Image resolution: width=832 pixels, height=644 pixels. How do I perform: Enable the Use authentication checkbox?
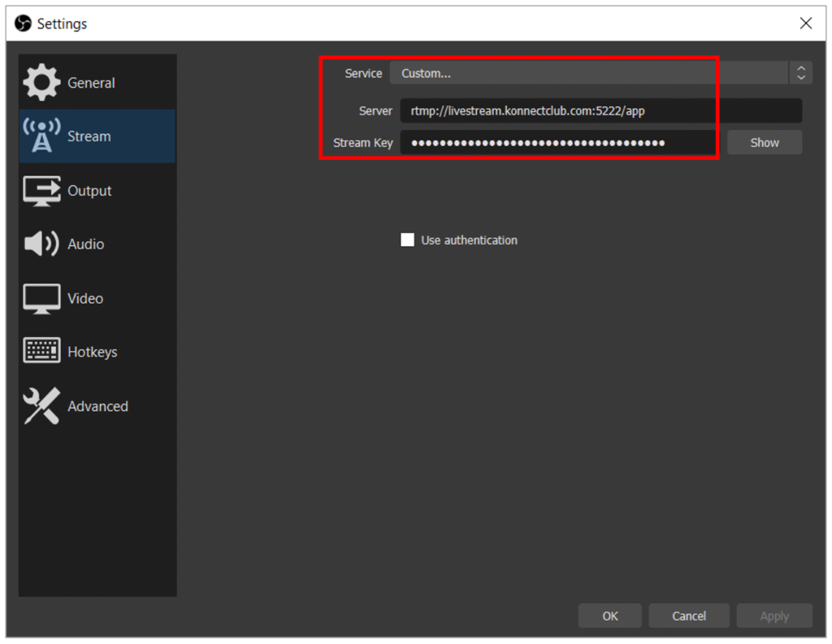point(408,240)
